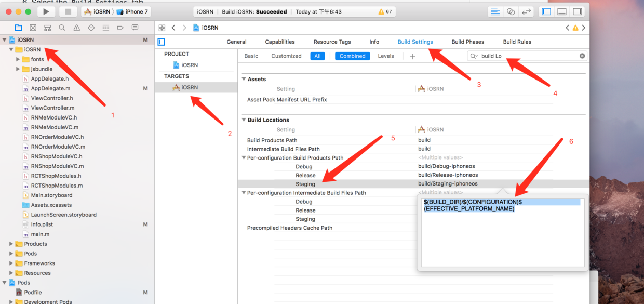Expand the jsbundle folder

click(18, 69)
